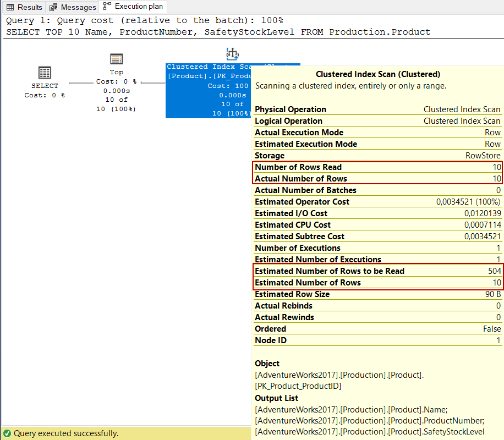Click the Number of Rows Read row
The width and height of the screenshot is (504, 440).
pyautogui.click(x=377, y=167)
